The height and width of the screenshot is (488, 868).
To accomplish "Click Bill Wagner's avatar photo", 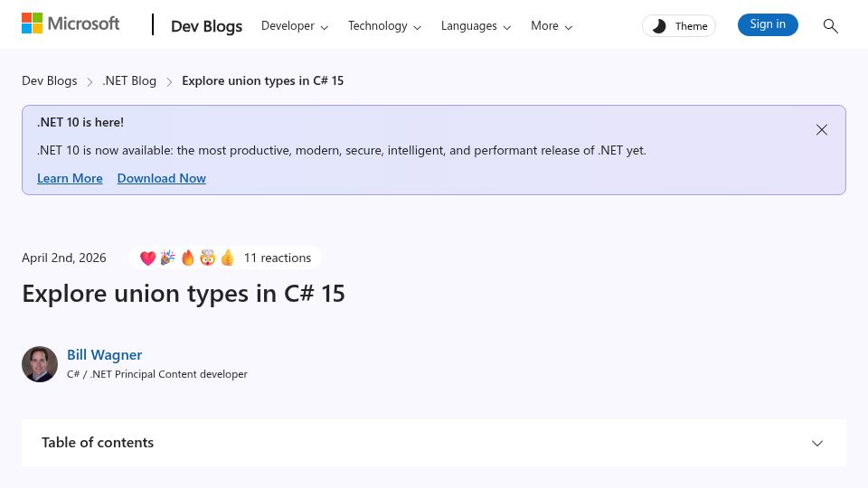I will (x=40, y=364).
